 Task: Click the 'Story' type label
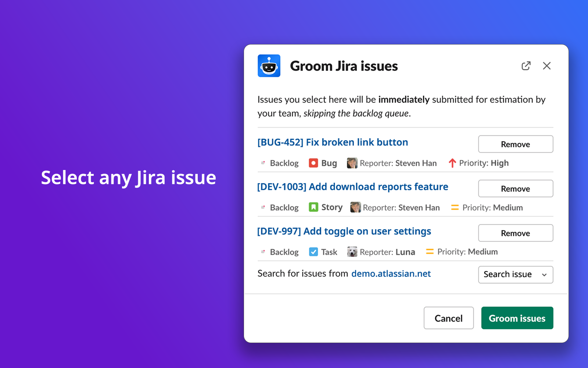tap(332, 208)
